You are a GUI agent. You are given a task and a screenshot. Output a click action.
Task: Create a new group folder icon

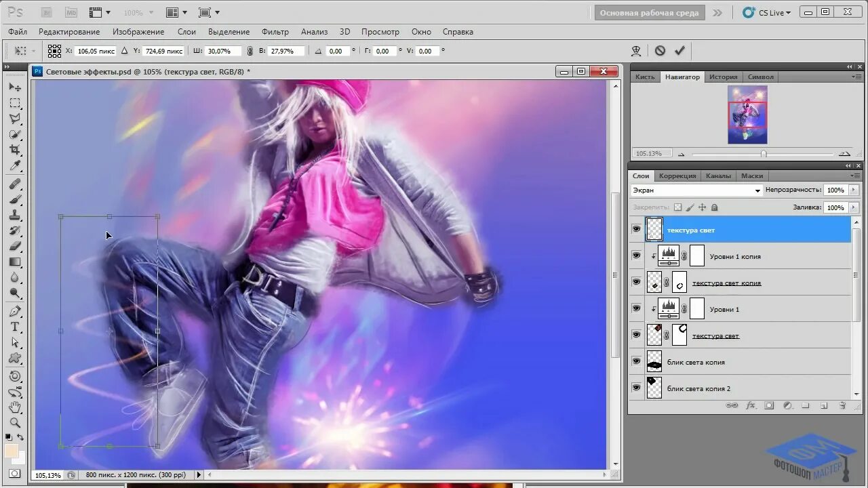click(x=806, y=405)
